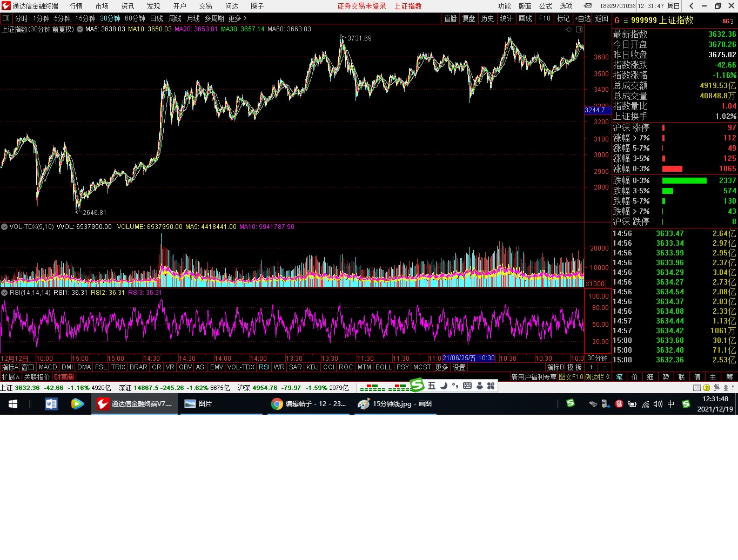738x560 pixels.
Task: Toggle the 五 Wubi input mode indicator
Action: click(x=432, y=386)
